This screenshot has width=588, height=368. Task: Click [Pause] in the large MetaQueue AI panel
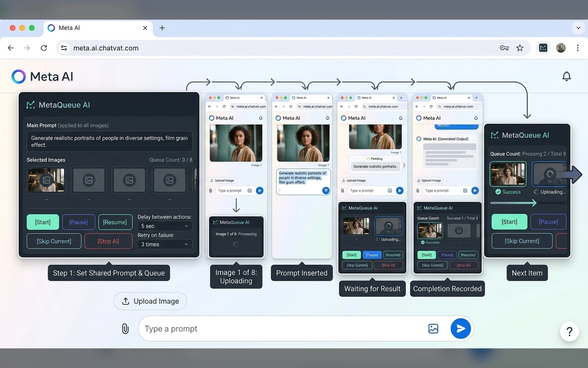pyautogui.click(x=78, y=222)
